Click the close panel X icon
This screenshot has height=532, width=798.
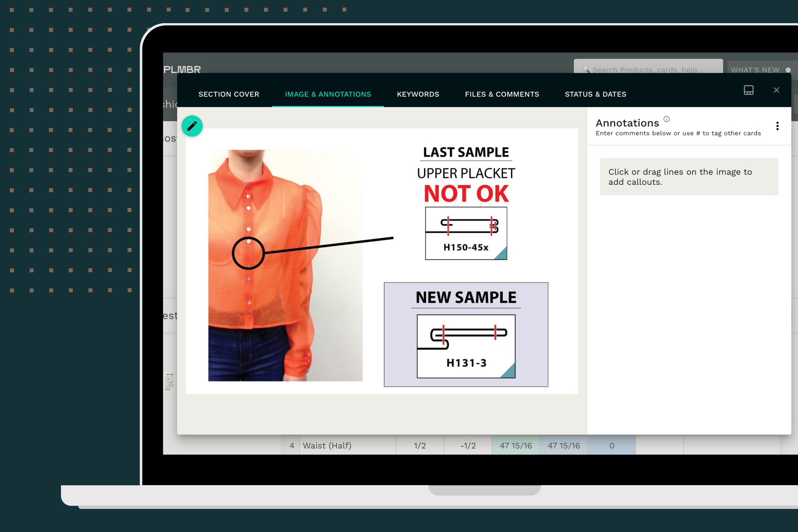[776, 90]
